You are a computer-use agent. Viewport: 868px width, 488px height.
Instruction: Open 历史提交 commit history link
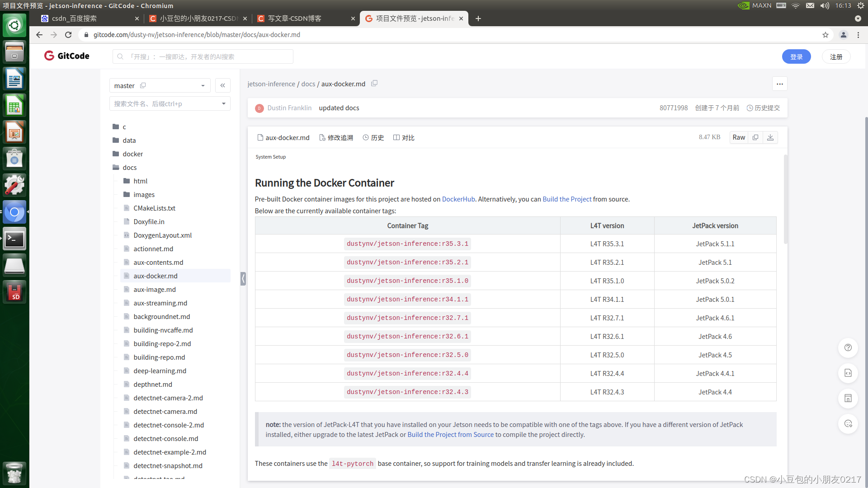(763, 108)
